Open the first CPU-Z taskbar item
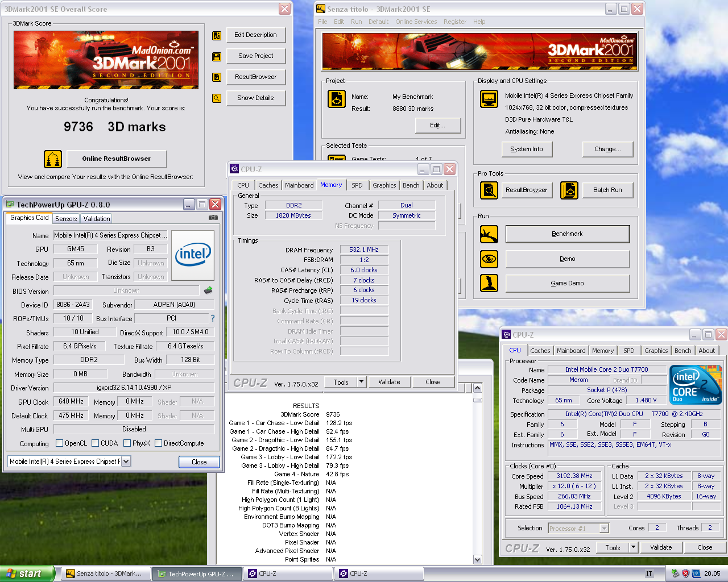Image resolution: width=728 pixels, height=582 pixels. click(287, 574)
